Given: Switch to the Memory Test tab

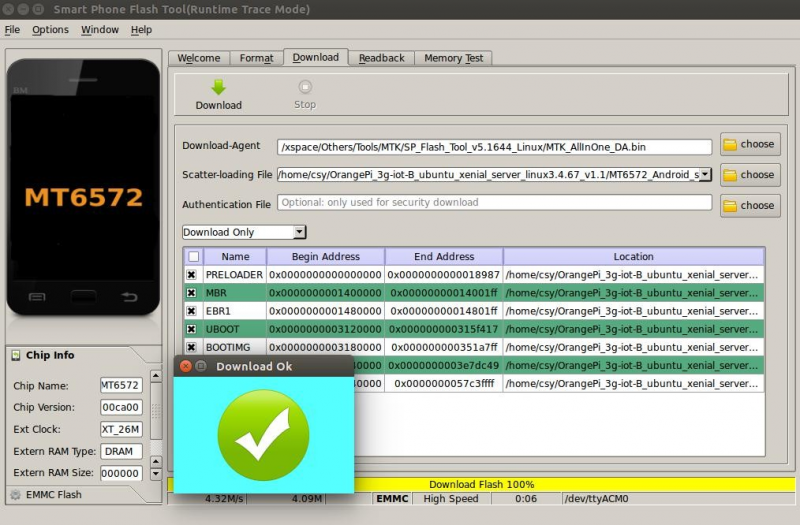Looking at the screenshot, I should point(453,58).
